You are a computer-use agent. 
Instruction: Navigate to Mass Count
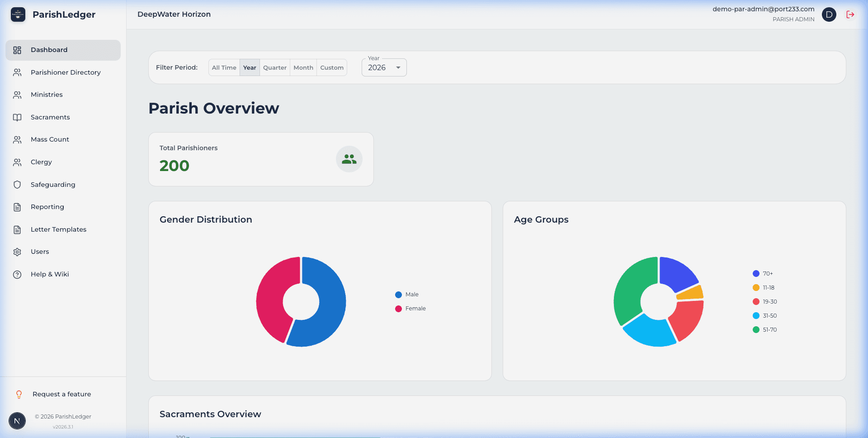coord(50,139)
